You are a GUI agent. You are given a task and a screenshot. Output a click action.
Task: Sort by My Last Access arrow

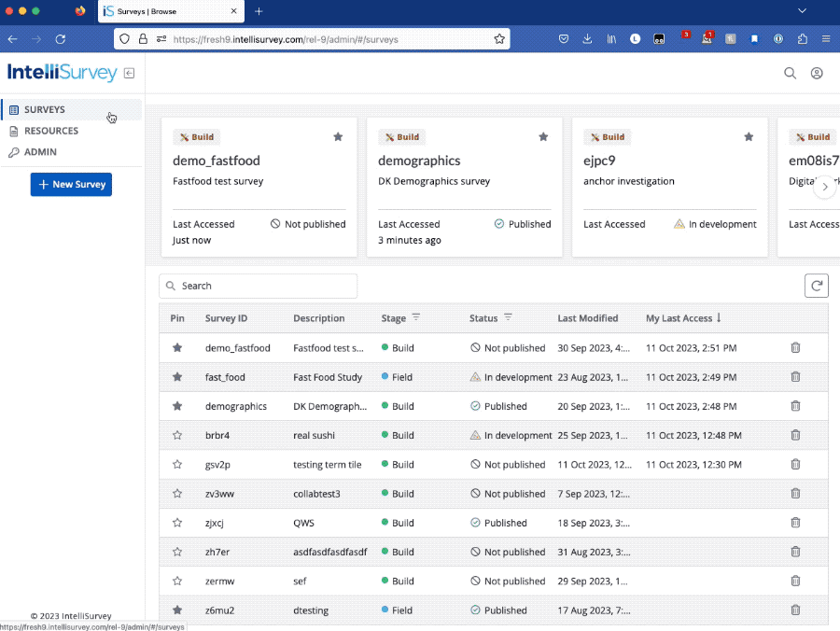point(719,317)
